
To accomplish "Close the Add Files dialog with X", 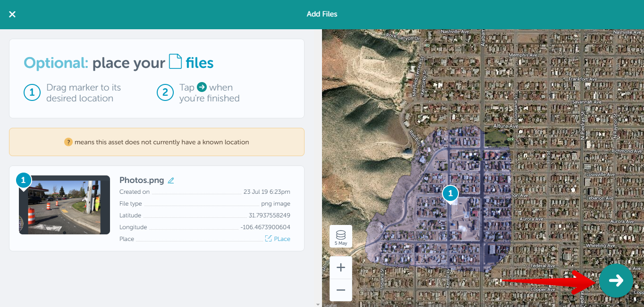I will (x=12, y=14).
